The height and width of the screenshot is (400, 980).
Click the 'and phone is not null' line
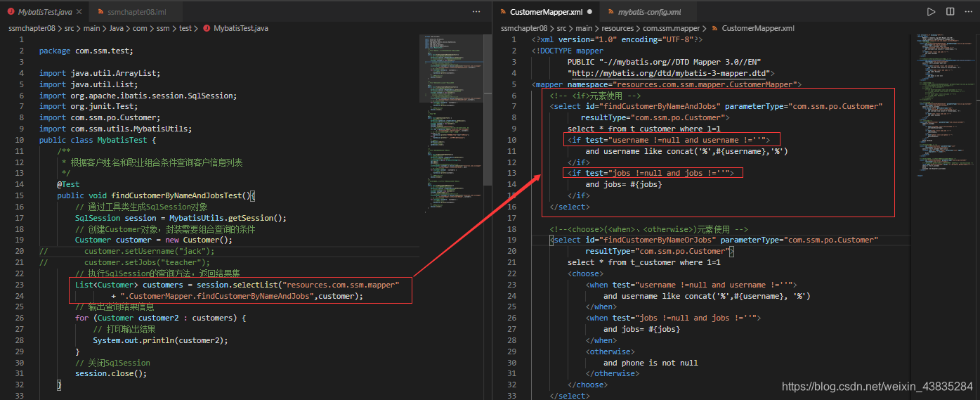[651, 363]
